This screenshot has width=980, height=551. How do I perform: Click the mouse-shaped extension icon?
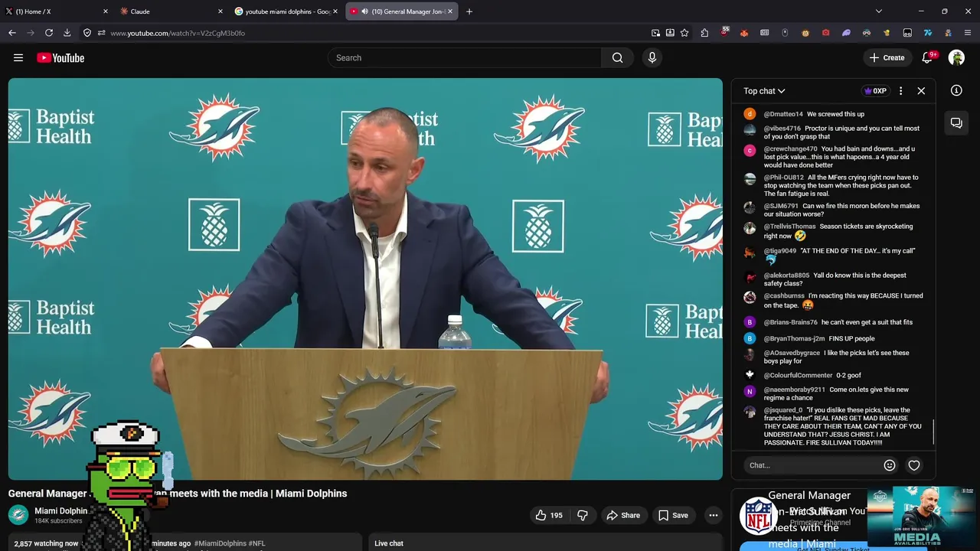point(785,33)
